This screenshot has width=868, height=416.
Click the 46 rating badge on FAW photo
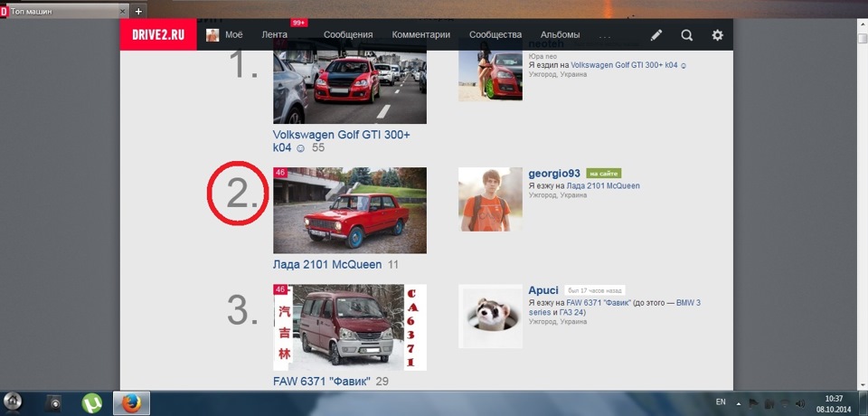[x=280, y=289]
